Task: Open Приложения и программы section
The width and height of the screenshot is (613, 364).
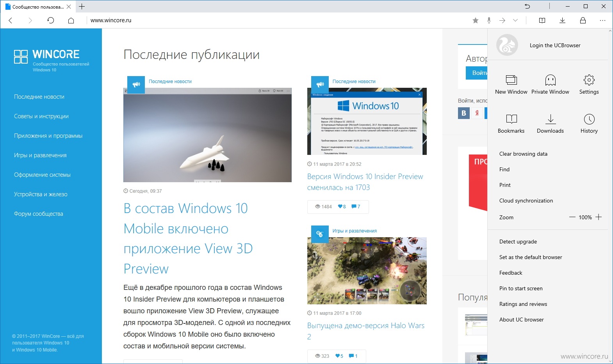Action: click(x=48, y=136)
